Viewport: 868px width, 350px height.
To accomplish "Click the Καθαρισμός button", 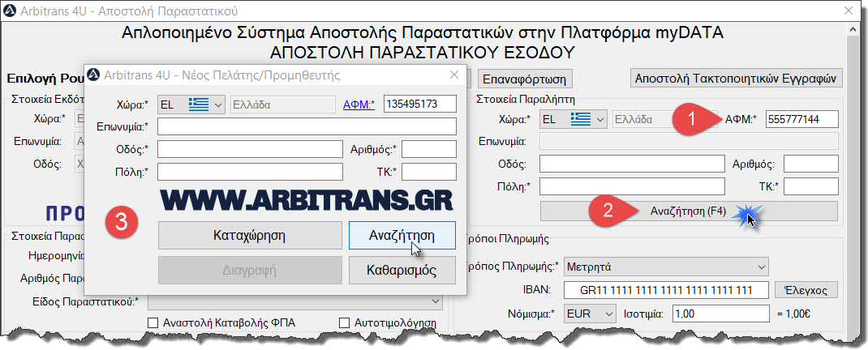I will click(402, 271).
